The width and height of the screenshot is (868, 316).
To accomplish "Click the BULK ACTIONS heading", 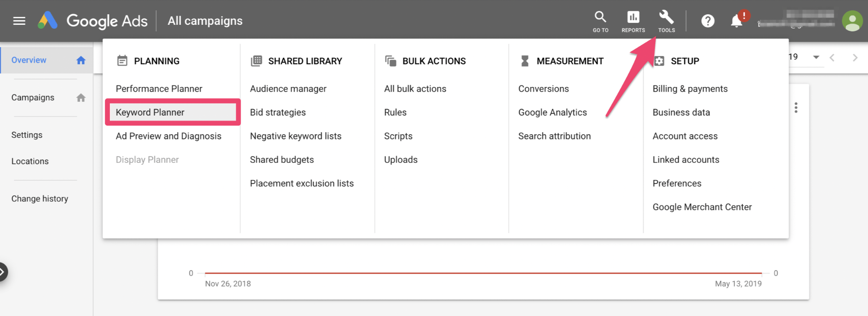I will click(x=434, y=61).
